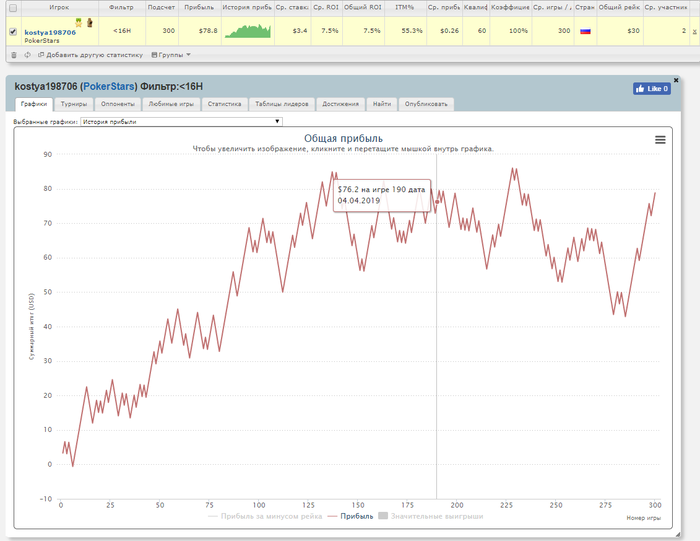The height and width of the screenshot is (541, 700).
Task: Click the chess piece badge icon in player row
Action: coord(89,22)
